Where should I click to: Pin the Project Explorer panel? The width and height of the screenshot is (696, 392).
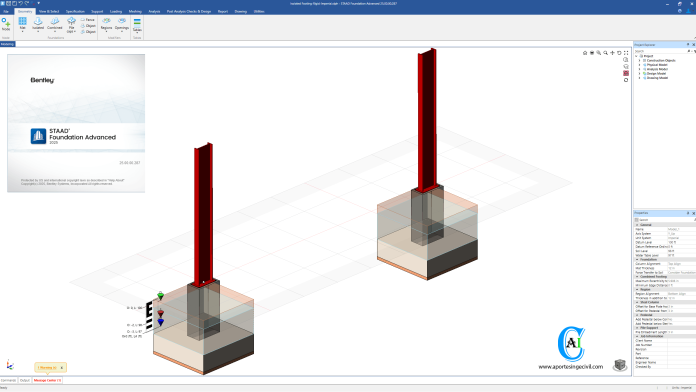click(x=688, y=45)
